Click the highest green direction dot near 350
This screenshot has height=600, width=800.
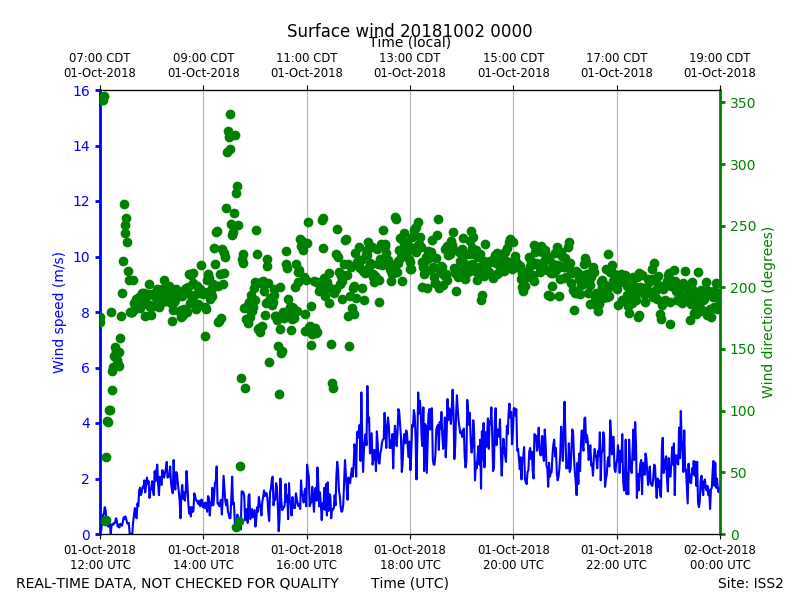click(x=104, y=97)
